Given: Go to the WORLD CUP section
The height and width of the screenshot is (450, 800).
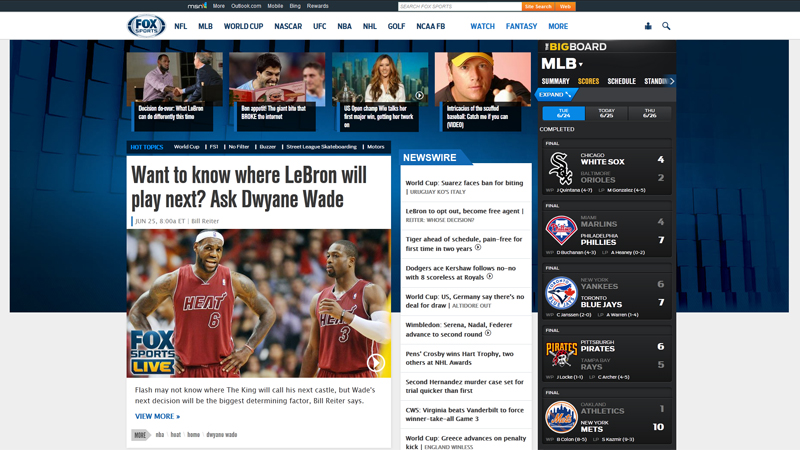Looking at the screenshot, I should (x=243, y=26).
